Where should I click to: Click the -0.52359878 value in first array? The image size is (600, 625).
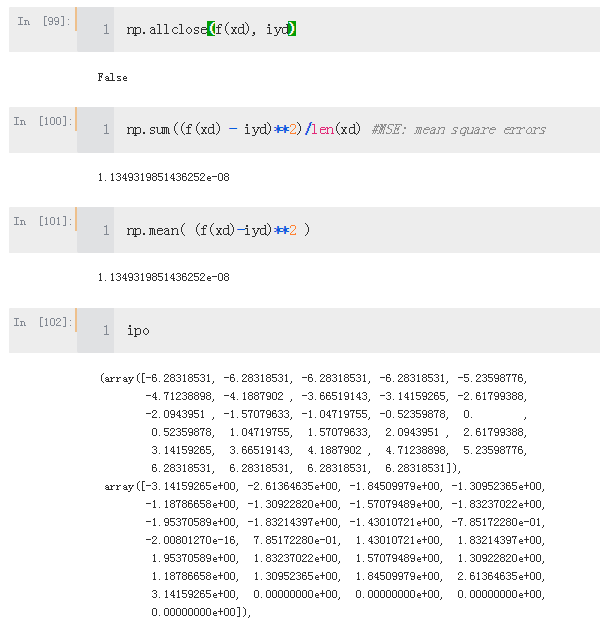(x=412, y=414)
